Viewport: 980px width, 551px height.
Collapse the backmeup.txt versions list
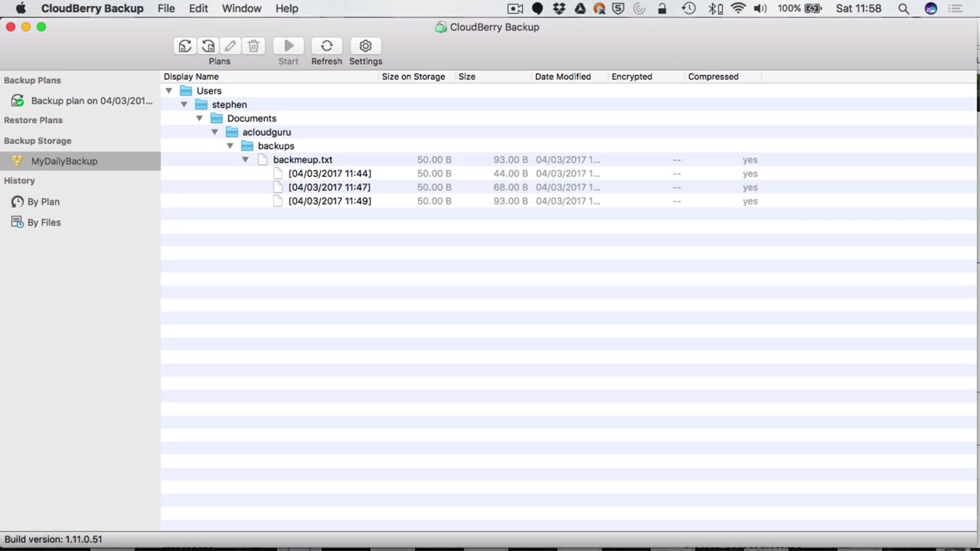[245, 159]
